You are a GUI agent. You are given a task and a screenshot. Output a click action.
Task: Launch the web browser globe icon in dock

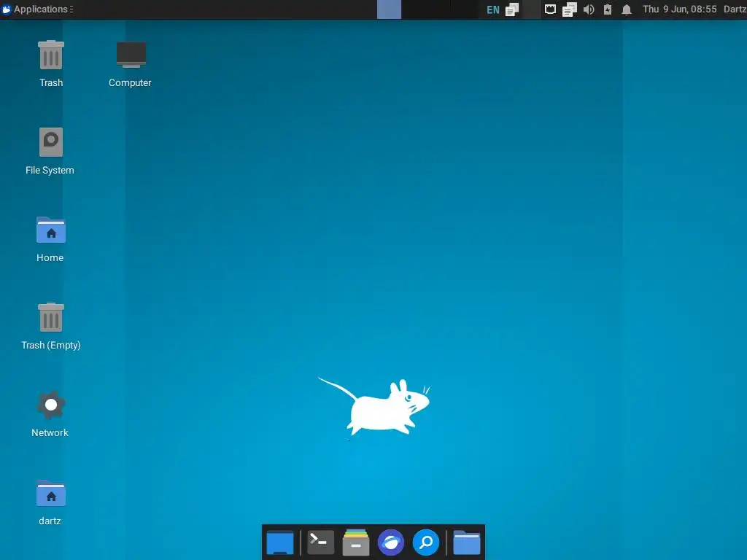(391, 542)
